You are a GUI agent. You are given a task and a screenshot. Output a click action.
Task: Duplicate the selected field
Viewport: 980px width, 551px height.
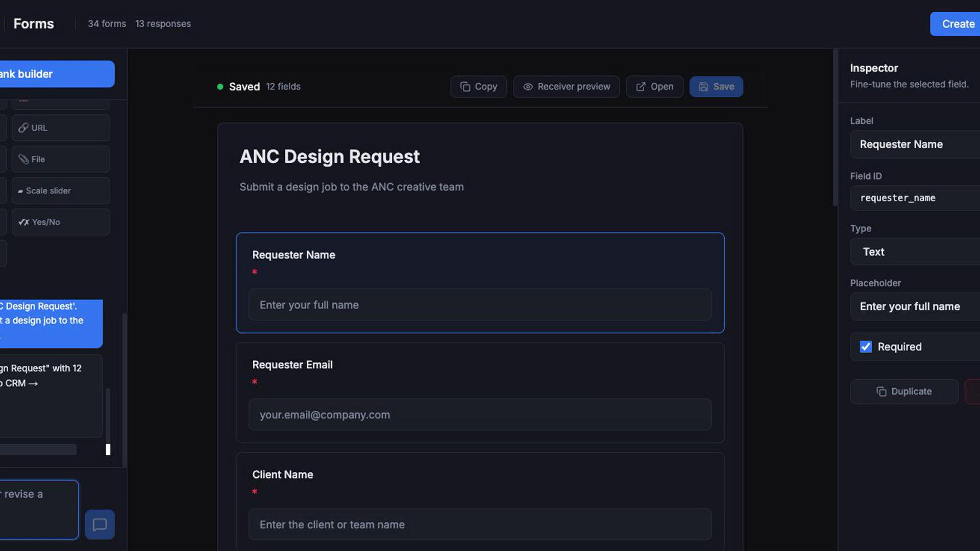click(x=904, y=391)
